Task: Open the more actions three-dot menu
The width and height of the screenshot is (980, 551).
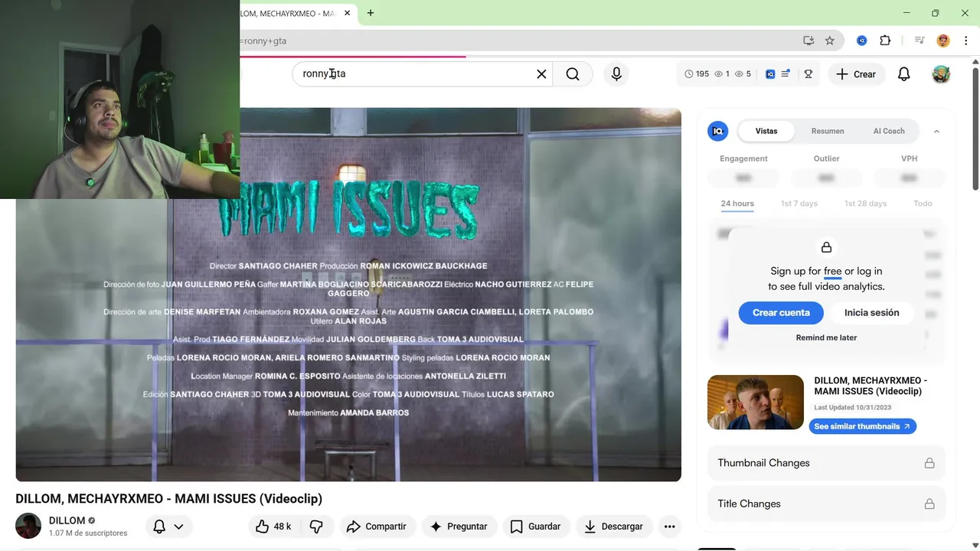Action: [x=669, y=527]
